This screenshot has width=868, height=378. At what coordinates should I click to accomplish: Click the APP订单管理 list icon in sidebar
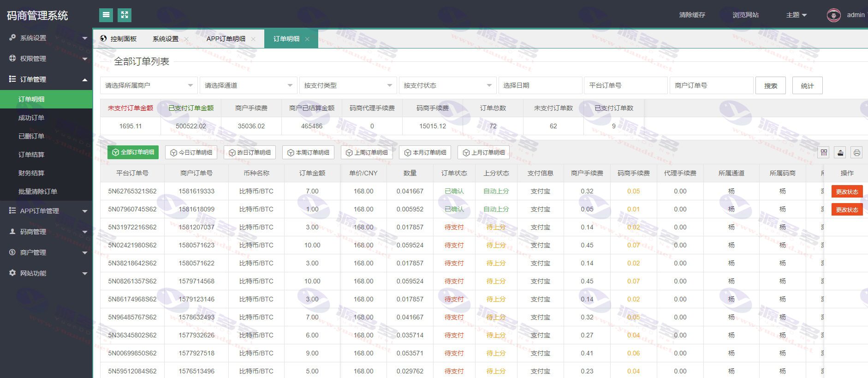(12, 210)
